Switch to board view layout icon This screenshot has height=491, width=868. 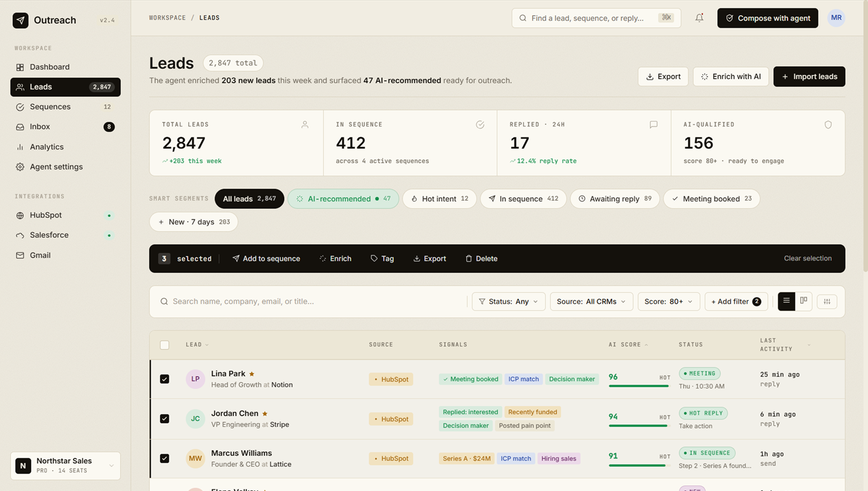[x=804, y=301]
